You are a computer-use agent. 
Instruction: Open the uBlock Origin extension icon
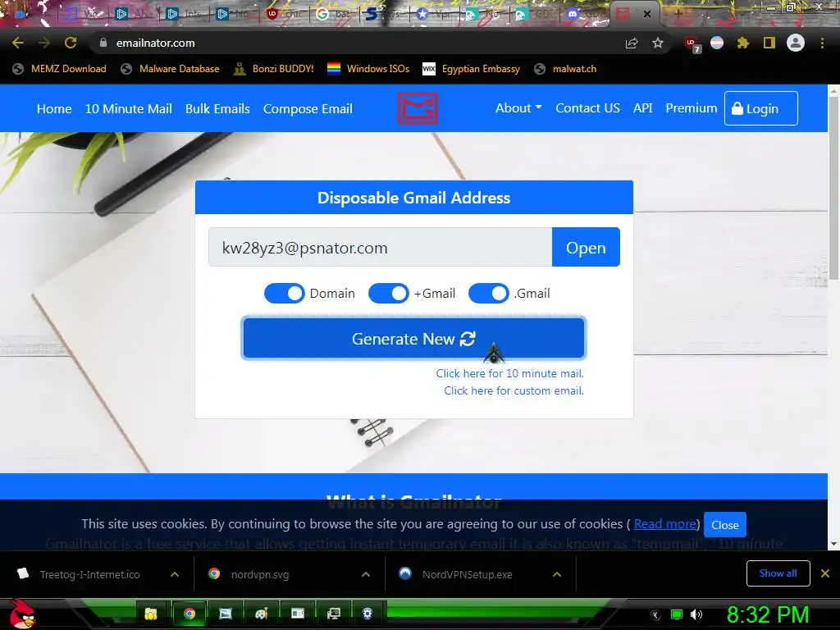tap(692, 44)
